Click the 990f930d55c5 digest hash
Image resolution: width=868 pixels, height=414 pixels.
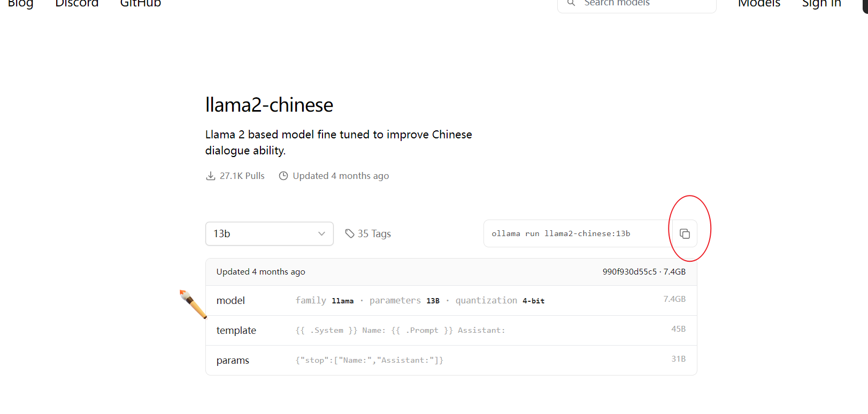click(629, 271)
